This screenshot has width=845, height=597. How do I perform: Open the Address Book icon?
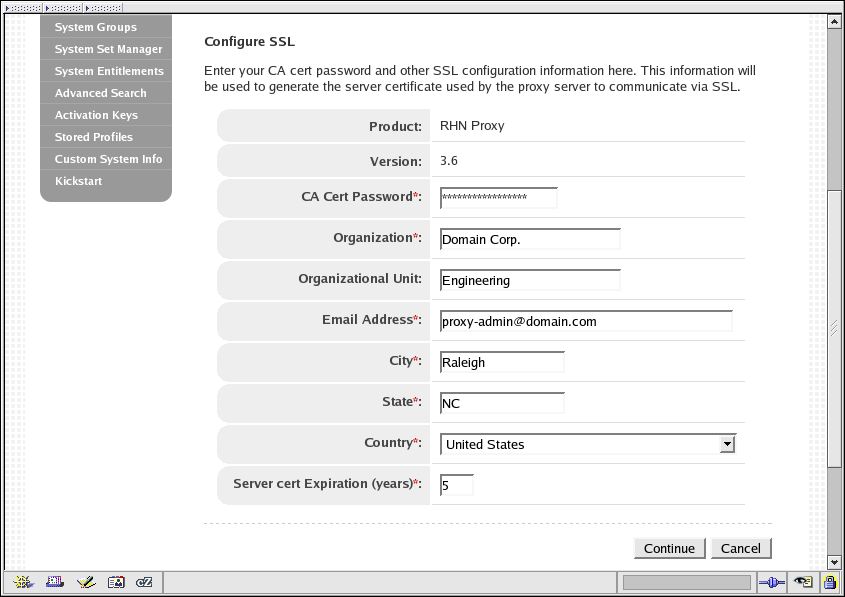pyautogui.click(x=116, y=582)
